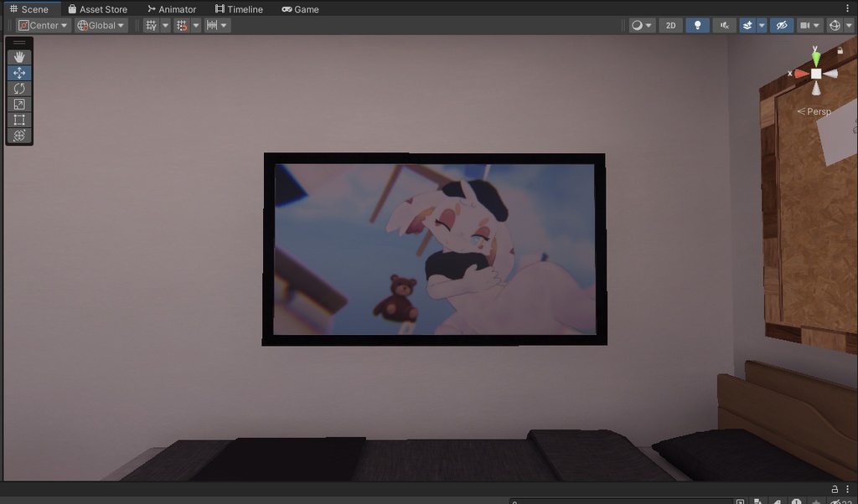
Task: Select the Hand tool in the toolbar
Action: pyautogui.click(x=19, y=57)
